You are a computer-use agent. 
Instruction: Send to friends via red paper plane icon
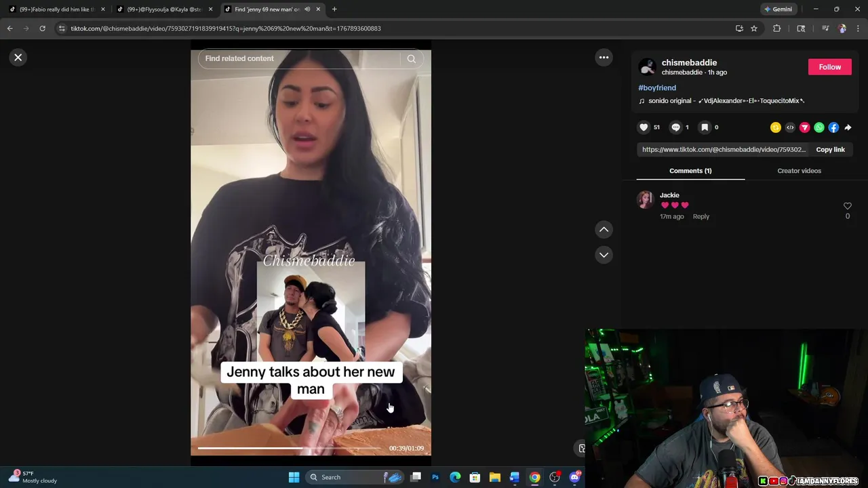pyautogui.click(x=804, y=127)
